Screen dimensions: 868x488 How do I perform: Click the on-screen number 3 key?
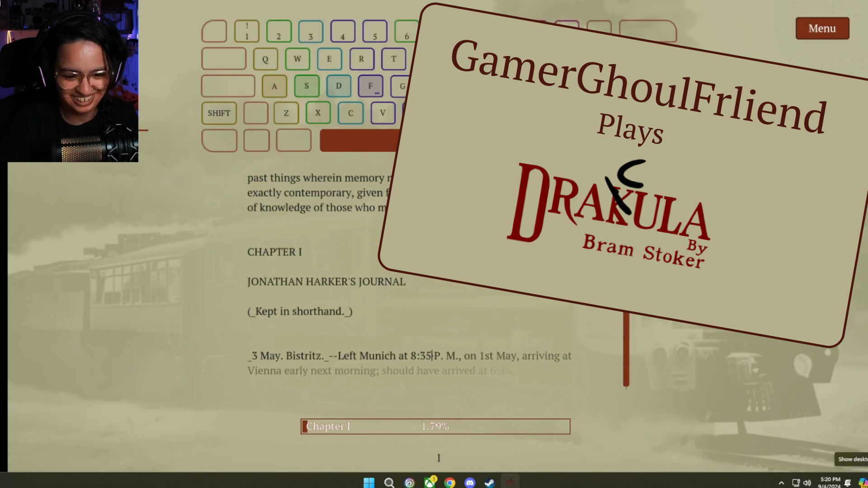[311, 32]
